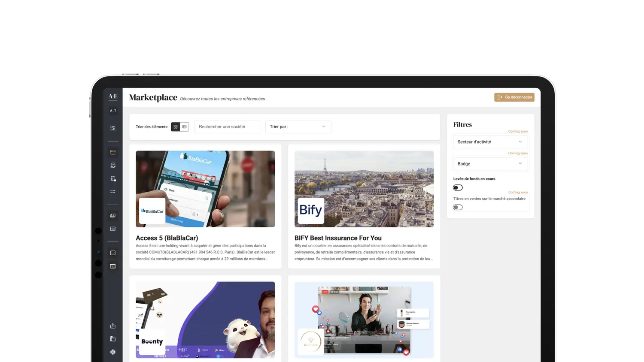Click the 'Rechercher une société' search field
Image resolution: width=644 pixels, height=362 pixels.
click(227, 127)
